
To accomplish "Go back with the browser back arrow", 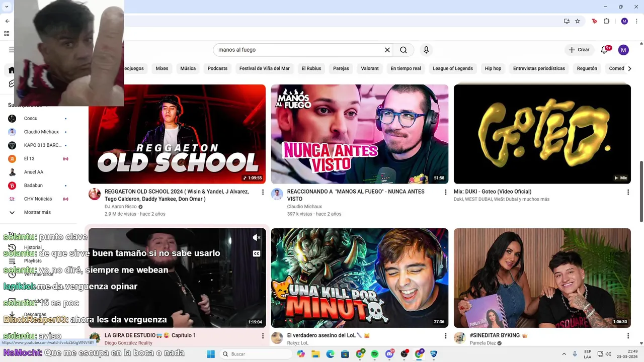I will (7, 21).
